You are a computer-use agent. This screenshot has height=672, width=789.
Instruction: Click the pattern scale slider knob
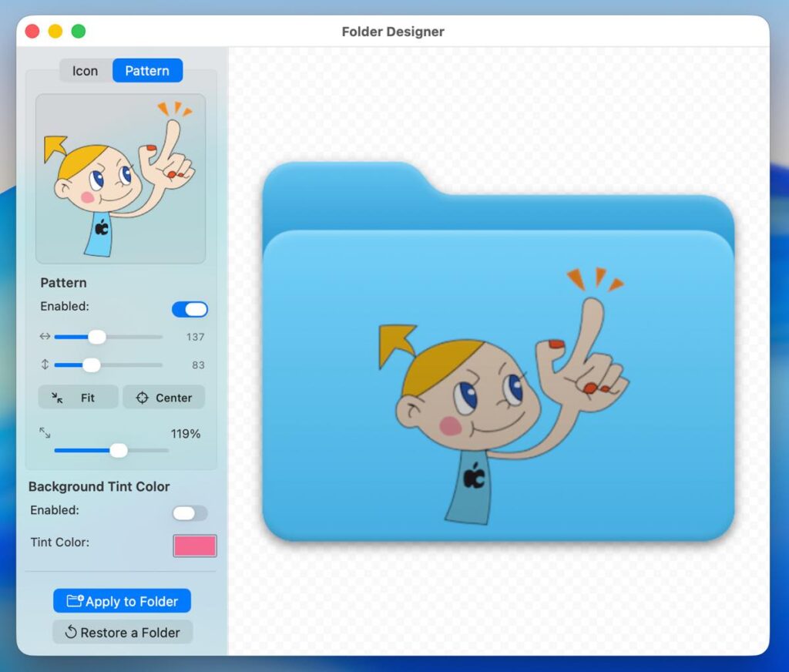[119, 450]
